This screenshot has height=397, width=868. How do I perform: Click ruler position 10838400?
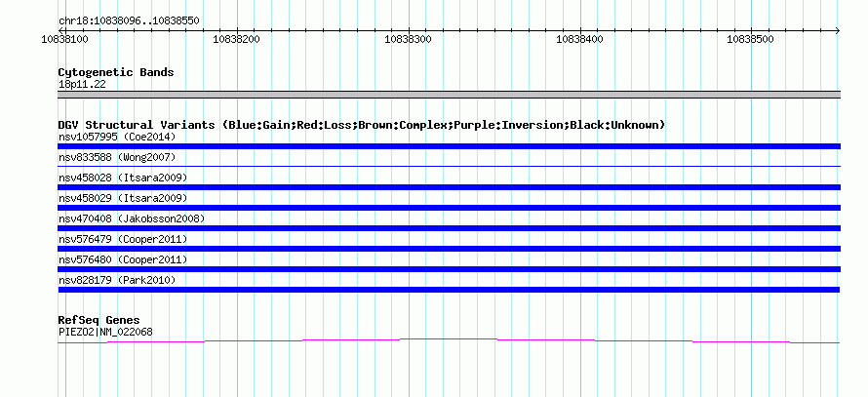tap(579, 39)
